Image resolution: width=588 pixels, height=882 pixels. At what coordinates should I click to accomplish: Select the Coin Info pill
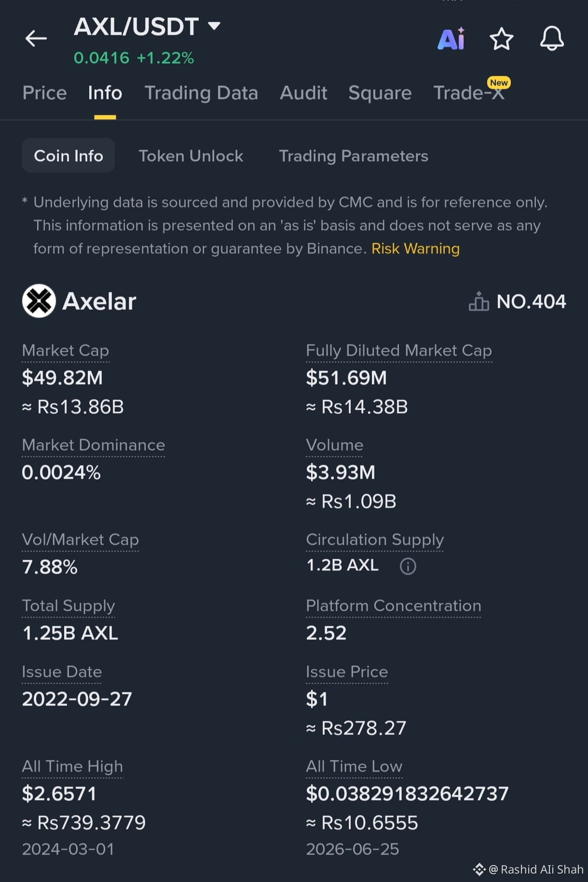pyautogui.click(x=68, y=155)
